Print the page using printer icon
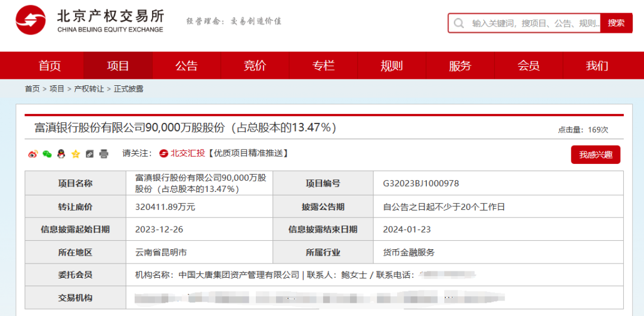644x316 pixels. [x=104, y=154]
